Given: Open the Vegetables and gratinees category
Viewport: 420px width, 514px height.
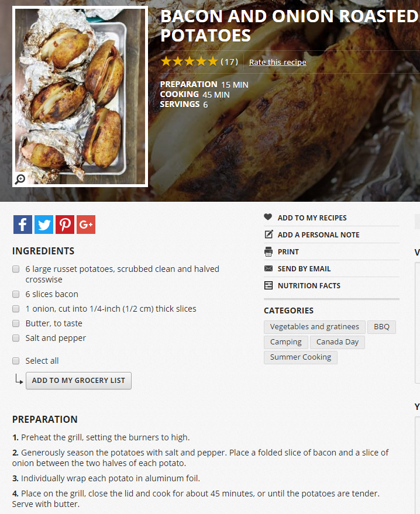Looking at the screenshot, I should click(315, 327).
